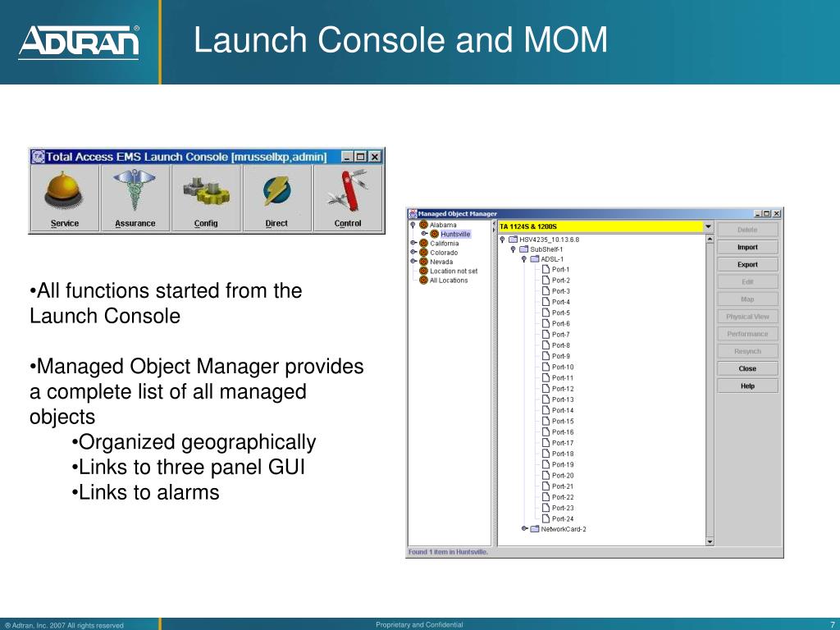Click the tree scrollbar down arrow

pos(710,541)
